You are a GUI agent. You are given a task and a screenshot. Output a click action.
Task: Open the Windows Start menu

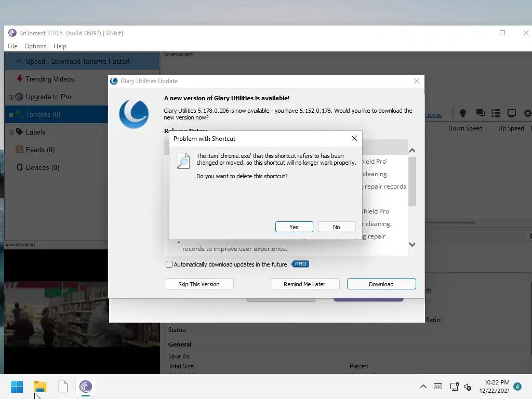(x=17, y=387)
